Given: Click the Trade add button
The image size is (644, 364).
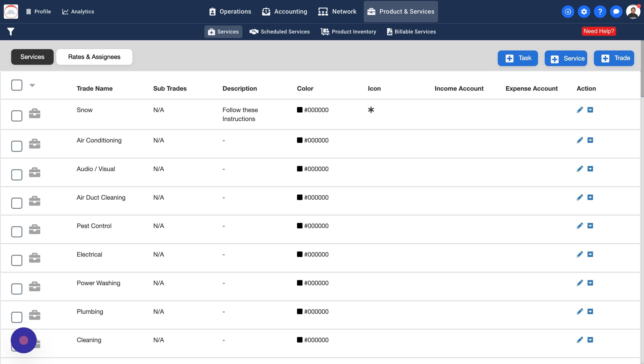Looking at the screenshot, I should coord(614,58).
